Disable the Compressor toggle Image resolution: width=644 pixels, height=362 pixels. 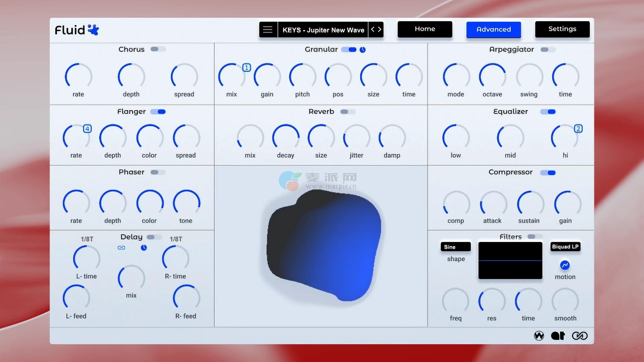[548, 173]
